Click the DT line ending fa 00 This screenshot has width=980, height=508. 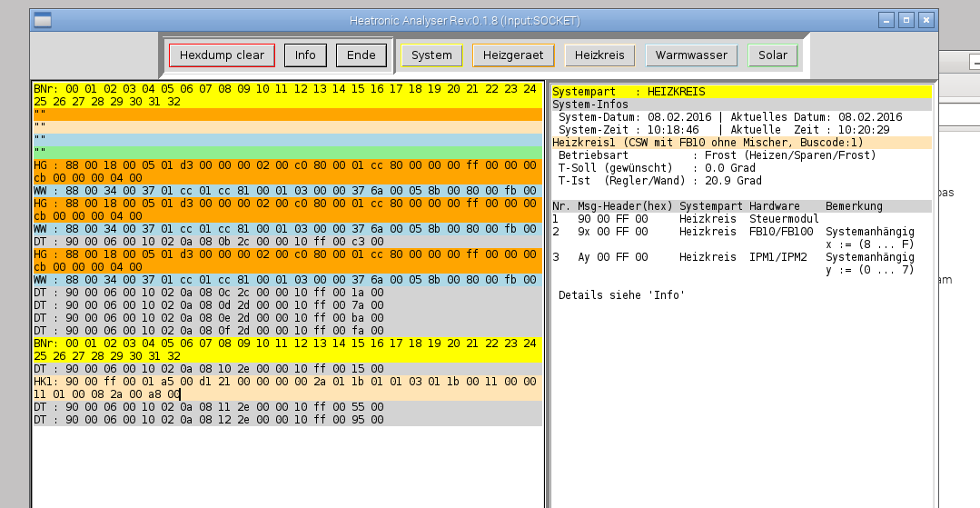pos(288,330)
